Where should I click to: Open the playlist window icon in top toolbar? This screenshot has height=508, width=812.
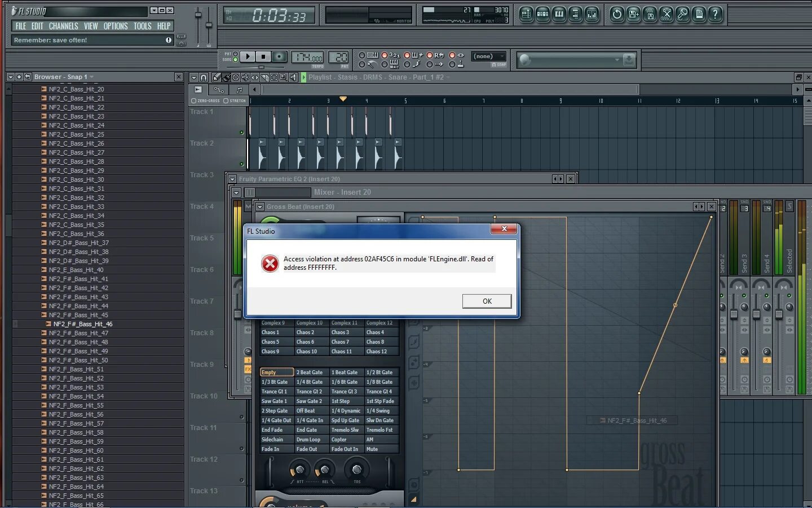[x=526, y=14]
